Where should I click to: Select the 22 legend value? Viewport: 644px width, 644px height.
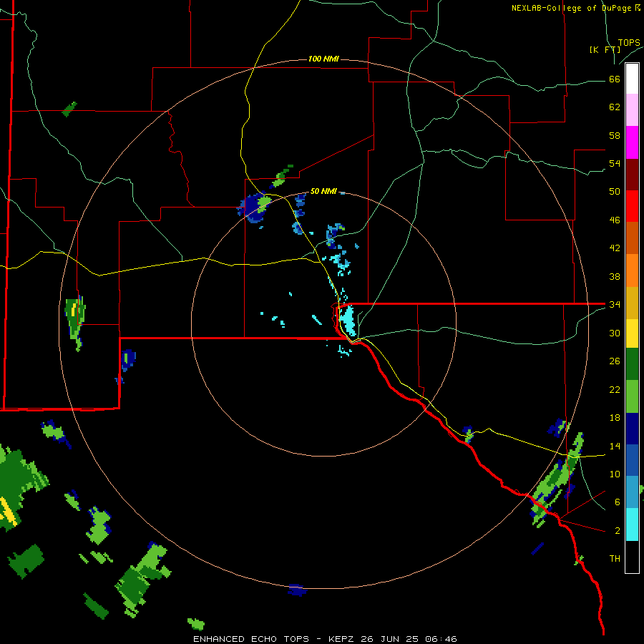click(615, 389)
